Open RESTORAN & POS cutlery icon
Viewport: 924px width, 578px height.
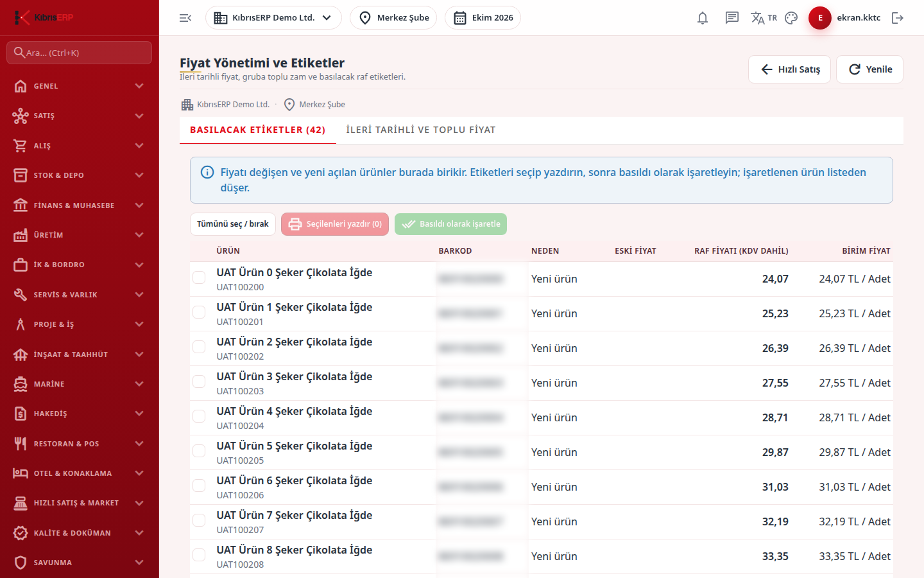click(x=21, y=444)
